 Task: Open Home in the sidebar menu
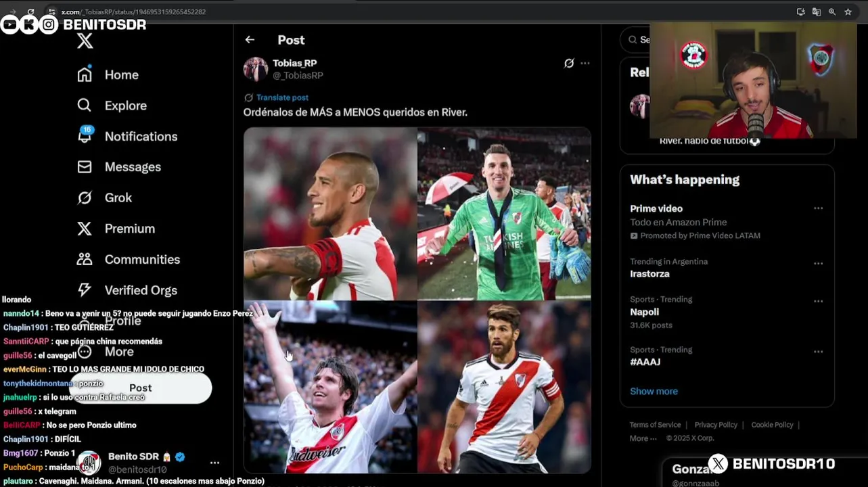coord(122,74)
